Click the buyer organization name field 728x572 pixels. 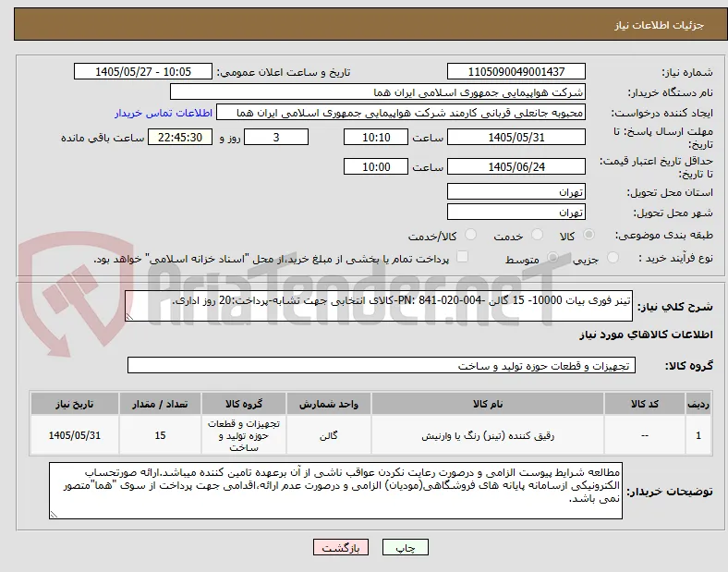coord(378,91)
